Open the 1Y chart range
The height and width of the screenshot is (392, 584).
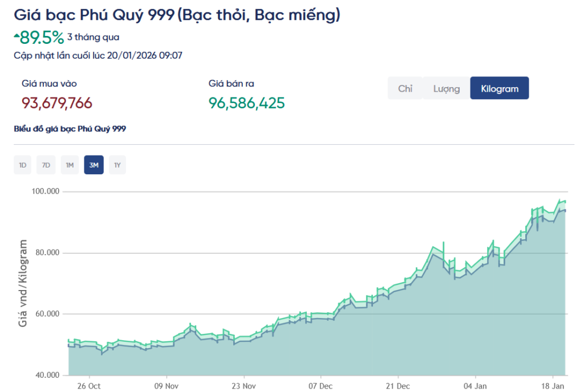point(117,165)
